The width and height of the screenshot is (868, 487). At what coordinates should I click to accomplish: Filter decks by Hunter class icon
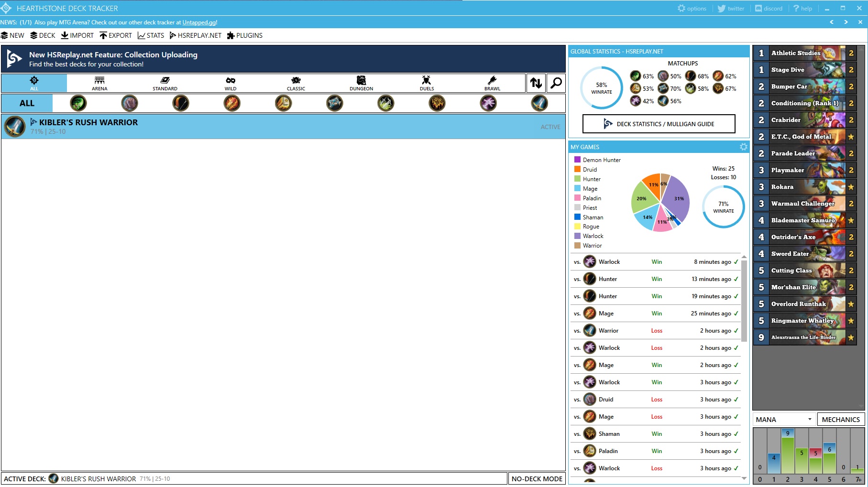coord(181,103)
